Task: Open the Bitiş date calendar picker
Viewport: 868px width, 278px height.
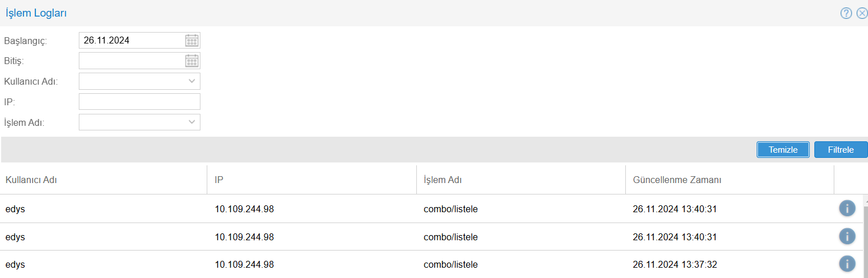Action: 192,61
